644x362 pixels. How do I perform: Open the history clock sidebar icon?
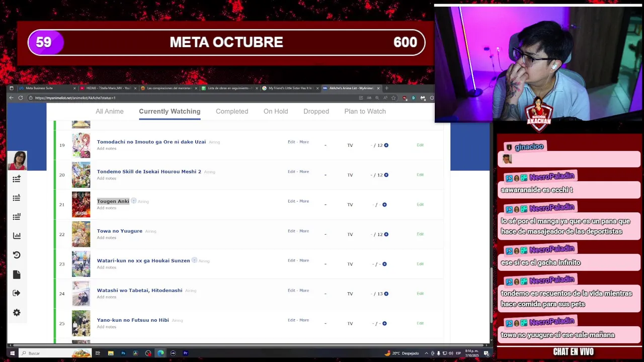(x=17, y=255)
